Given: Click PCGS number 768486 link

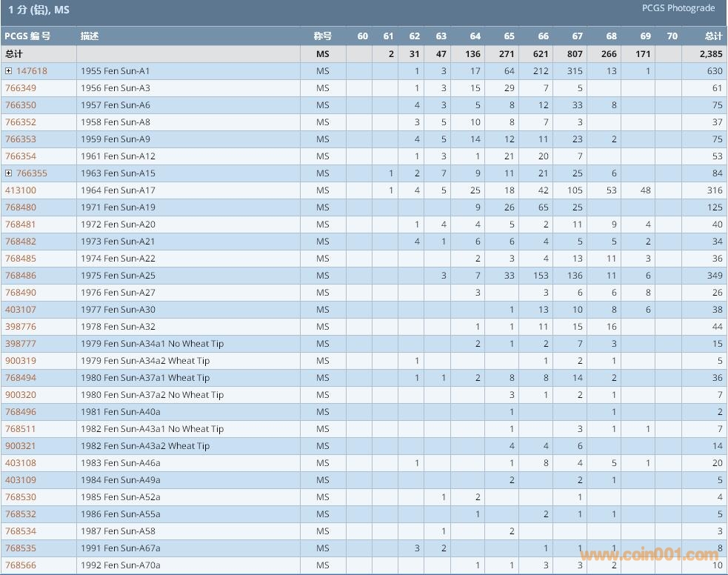Looking at the screenshot, I should coord(21,276).
